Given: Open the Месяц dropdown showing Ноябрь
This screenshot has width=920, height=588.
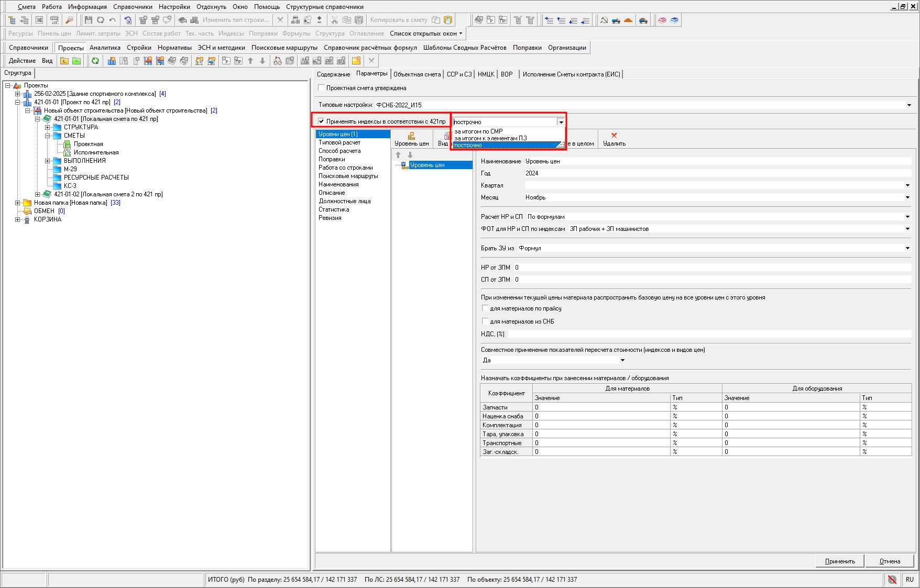Looking at the screenshot, I should click(907, 197).
